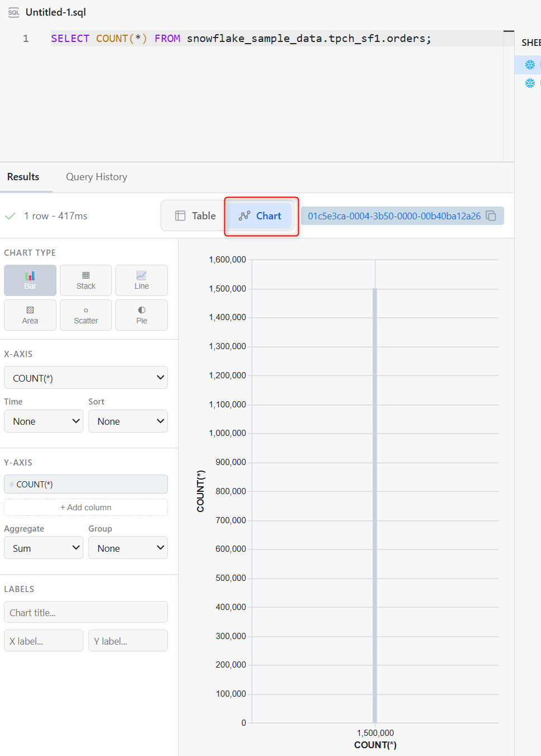Image resolution: width=541 pixels, height=756 pixels.
Task: Open the Aggregate Sum dropdown
Action: click(x=44, y=548)
